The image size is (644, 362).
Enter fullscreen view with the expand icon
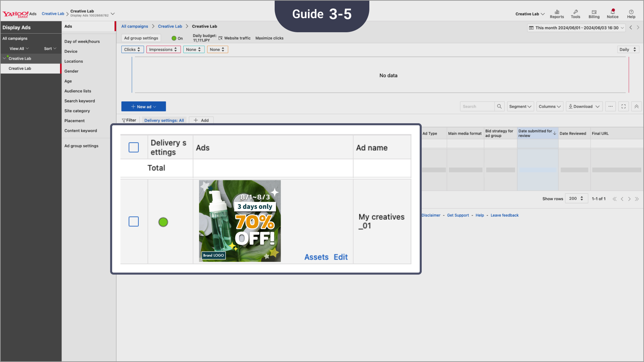point(623,106)
